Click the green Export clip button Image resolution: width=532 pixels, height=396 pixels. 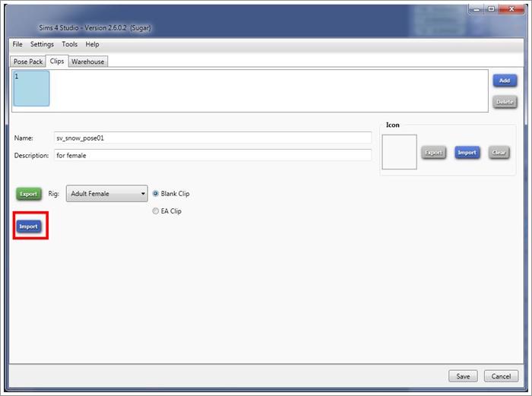coord(28,194)
